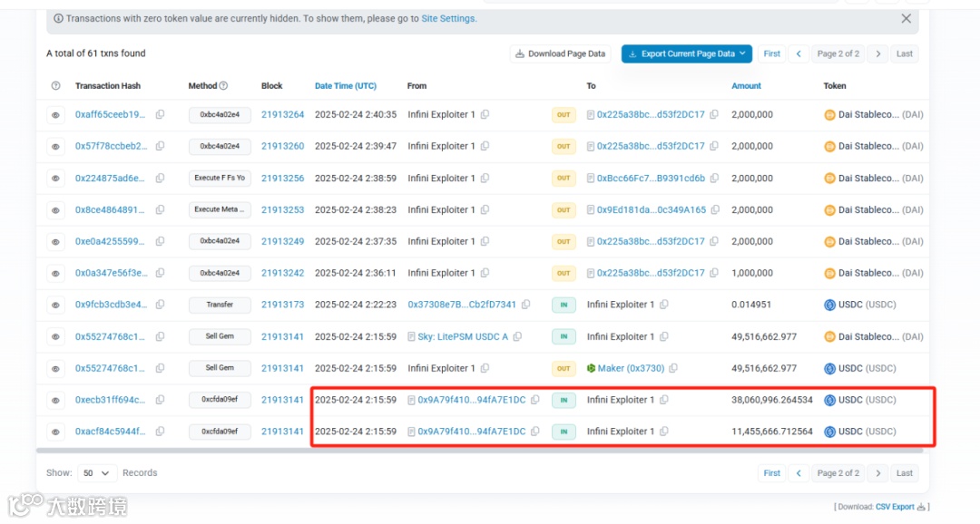Copy hash 0xe0a4255599 to clipboard
The image size is (980, 524).
coord(160,241)
